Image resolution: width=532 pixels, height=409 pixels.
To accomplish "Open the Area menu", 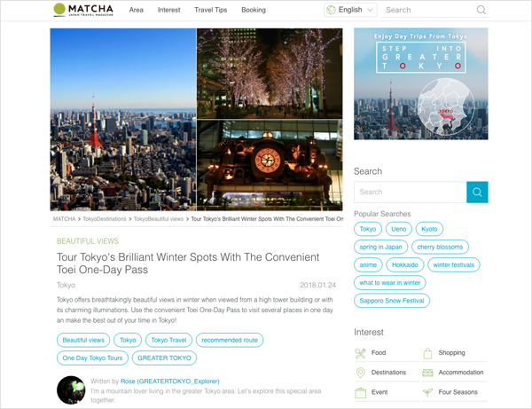I will [136, 10].
